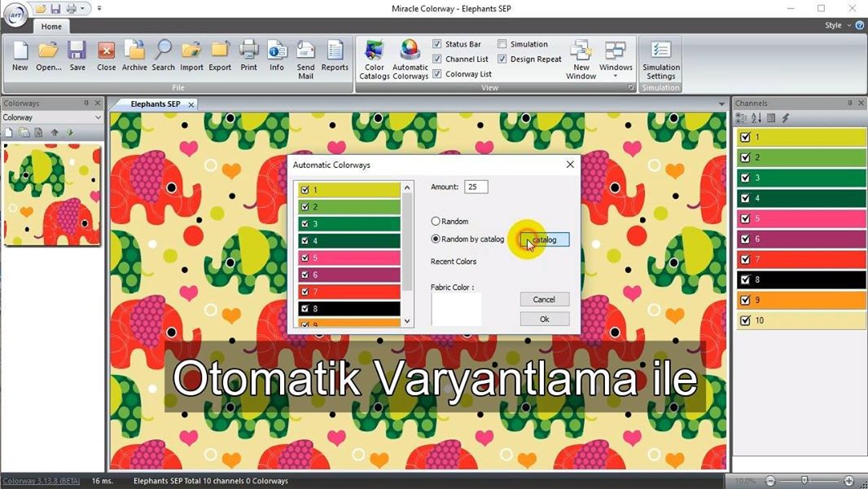The image size is (868, 489).
Task: Click the categorized view icon in Channels panel
Action: [741, 118]
